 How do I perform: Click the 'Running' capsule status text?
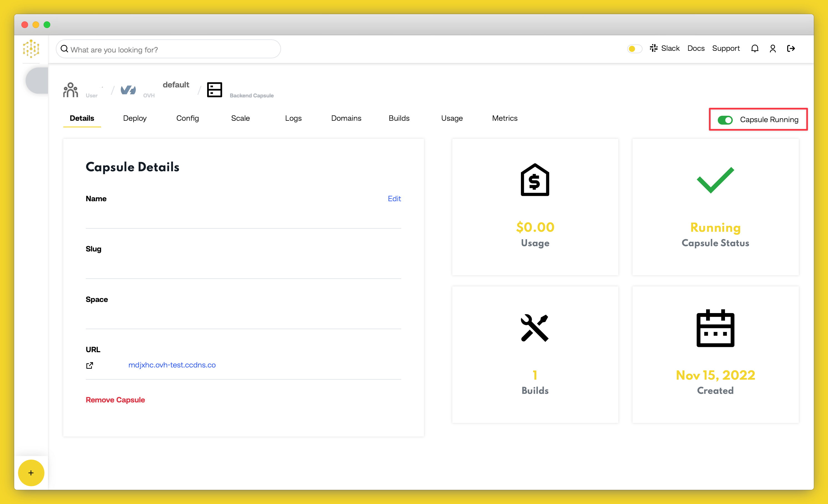716,228
